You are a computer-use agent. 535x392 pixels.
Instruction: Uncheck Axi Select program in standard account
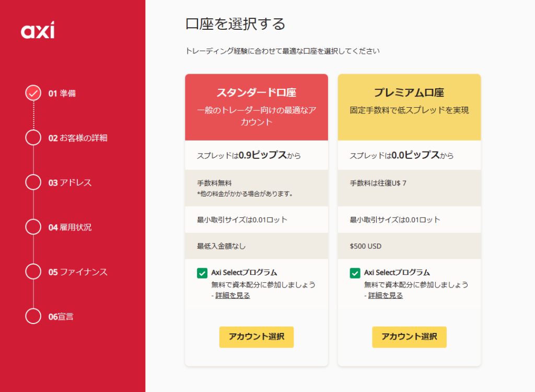[x=202, y=273]
